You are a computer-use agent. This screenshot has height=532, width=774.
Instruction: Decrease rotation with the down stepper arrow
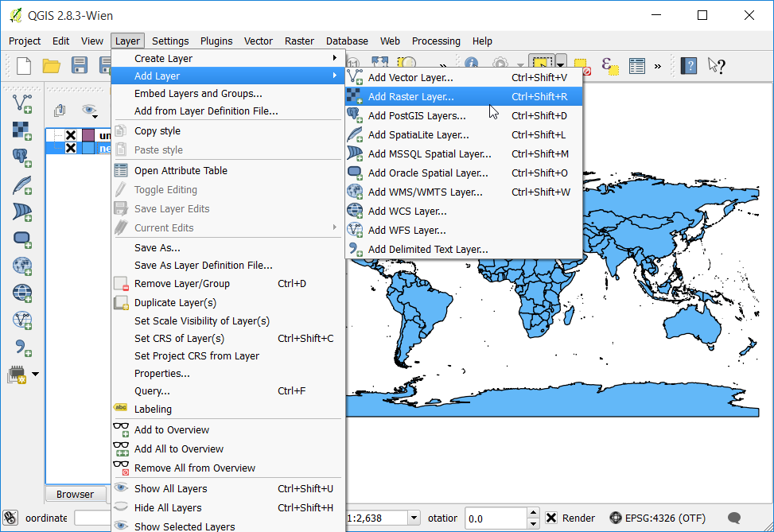(533, 523)
